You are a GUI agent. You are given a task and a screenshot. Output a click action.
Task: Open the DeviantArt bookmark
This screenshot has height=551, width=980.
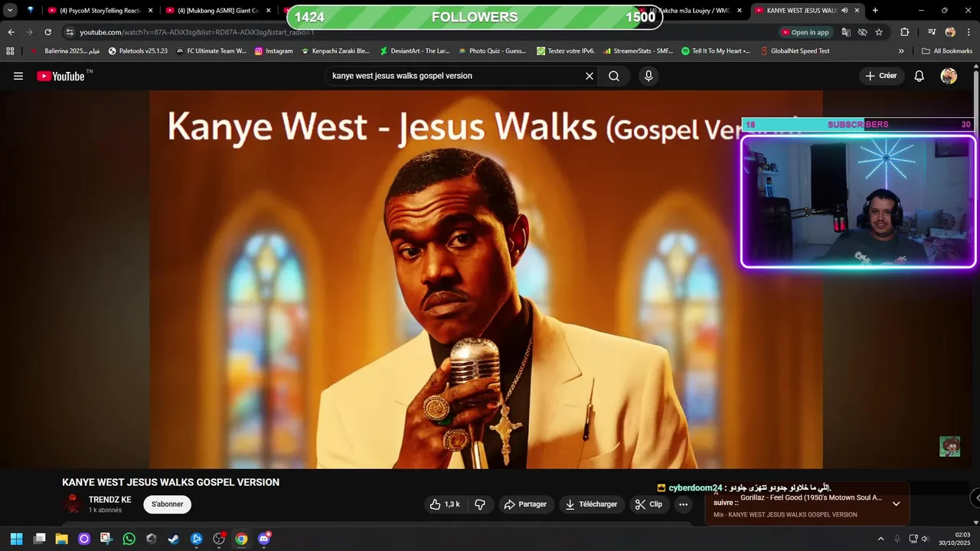click(x=415, y=51)
